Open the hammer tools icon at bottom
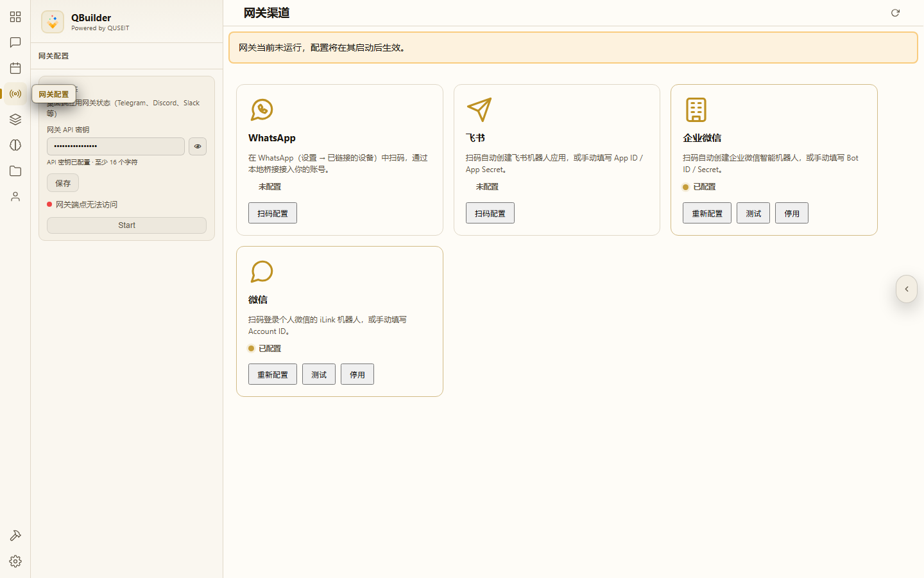924x578 pixels. tap(15, 536)
